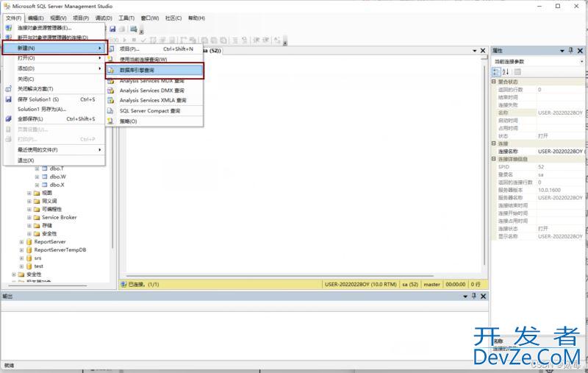Viewport: 588px width, 373px height.
Task: Open the 当前连接参数 dropdown in Properties
Action: (x=581, y=61)
